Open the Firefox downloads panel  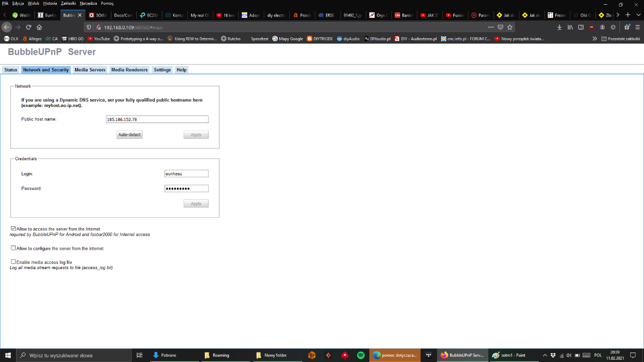coord(560,27)
